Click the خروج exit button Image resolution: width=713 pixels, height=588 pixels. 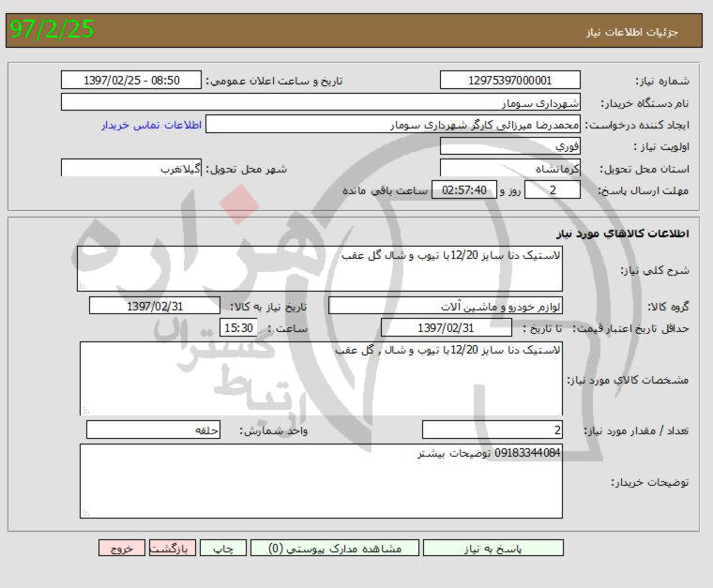pyautogui.click(x=121, y=549)
